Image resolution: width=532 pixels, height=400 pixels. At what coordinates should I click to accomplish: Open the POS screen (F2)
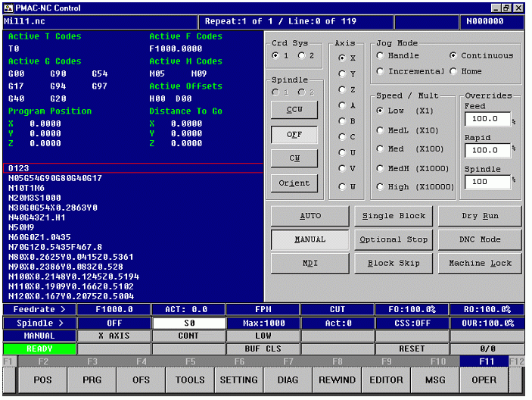[x=42, y=380]
